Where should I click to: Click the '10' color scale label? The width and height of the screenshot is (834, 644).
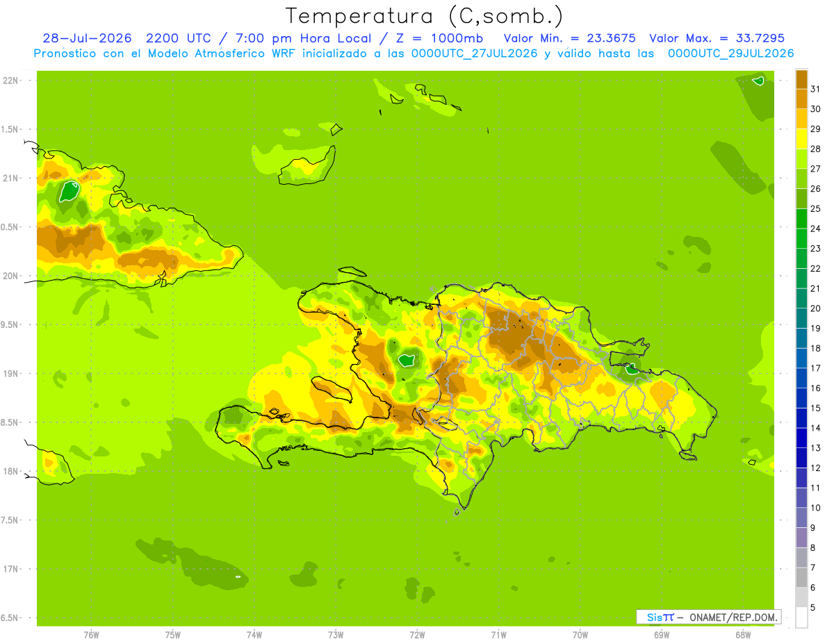[x=816, y=508]
